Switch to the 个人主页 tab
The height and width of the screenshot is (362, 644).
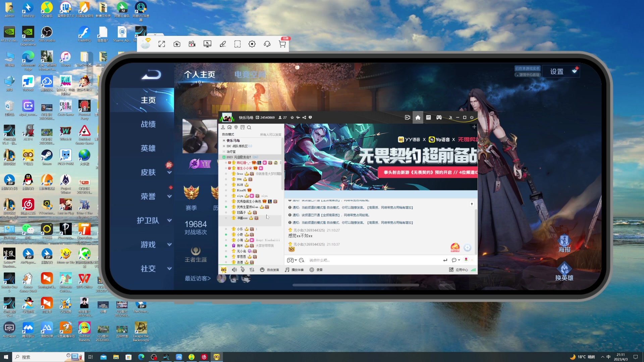200,74
